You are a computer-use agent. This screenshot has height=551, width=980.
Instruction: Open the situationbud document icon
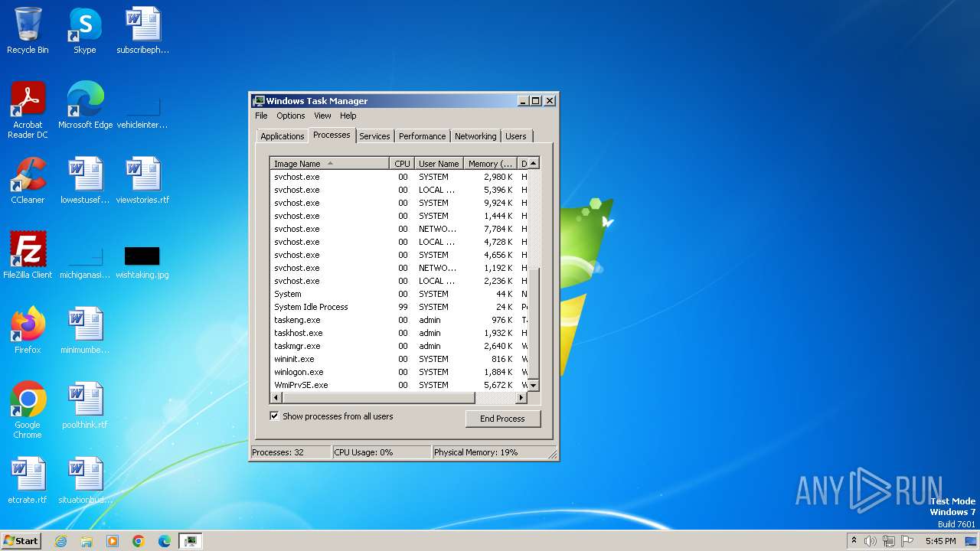[x=85, y=481]
